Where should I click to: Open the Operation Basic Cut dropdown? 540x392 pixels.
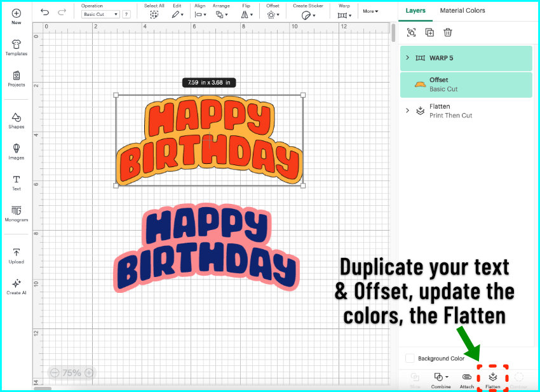point(100,14)
